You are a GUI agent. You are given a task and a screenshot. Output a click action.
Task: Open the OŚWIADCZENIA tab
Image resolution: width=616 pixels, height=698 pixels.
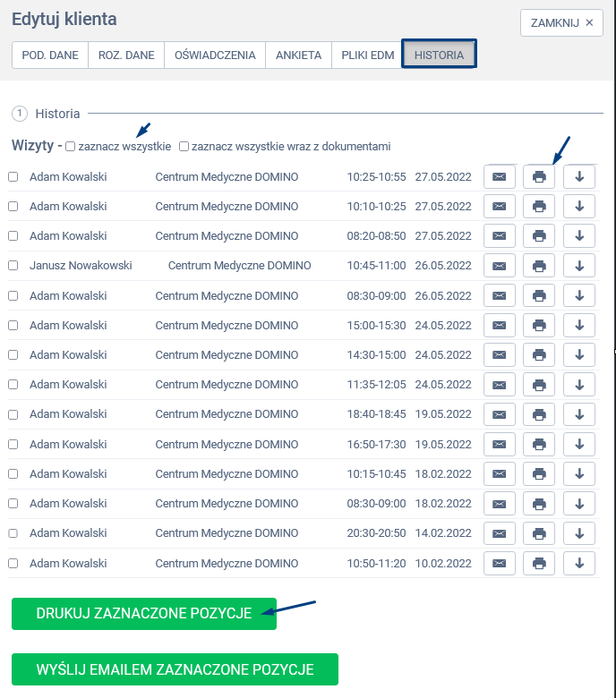click(x=215, y=55)
